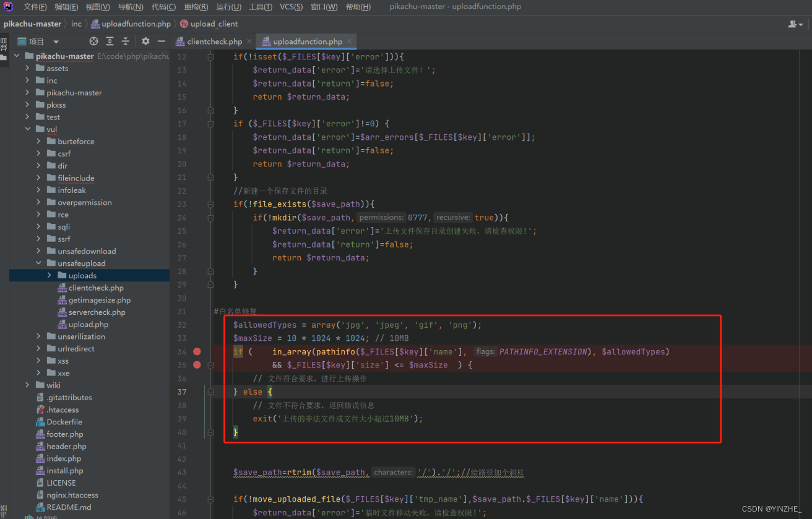
Task: Expand the xxe folder
Action: tap(38, 373)
